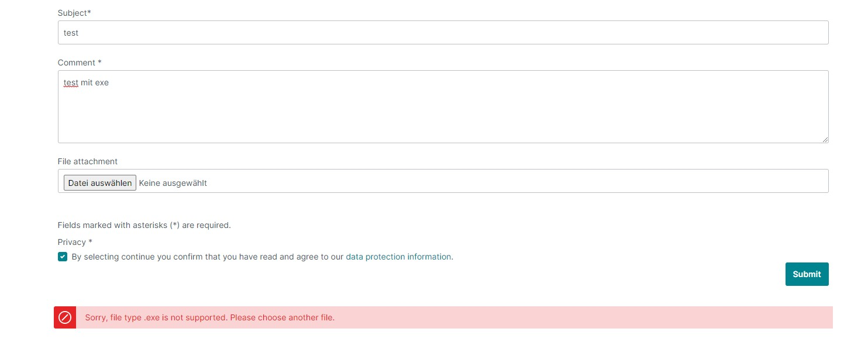The height and width of the screenshot is (356, 868).
Task: Click the Subject field label
Action: [x=74, y=12]
